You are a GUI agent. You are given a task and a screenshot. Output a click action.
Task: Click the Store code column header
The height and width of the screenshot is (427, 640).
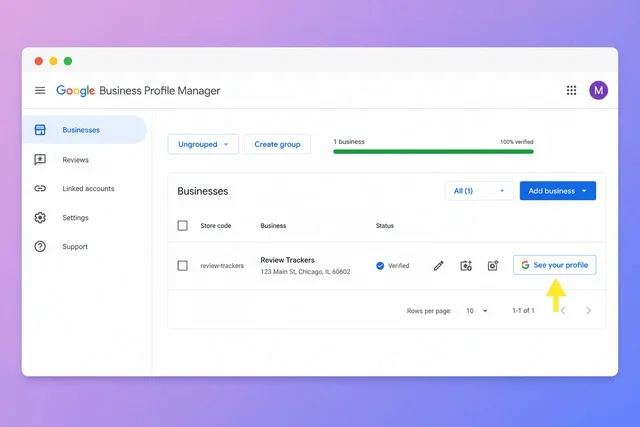[216, 226]
